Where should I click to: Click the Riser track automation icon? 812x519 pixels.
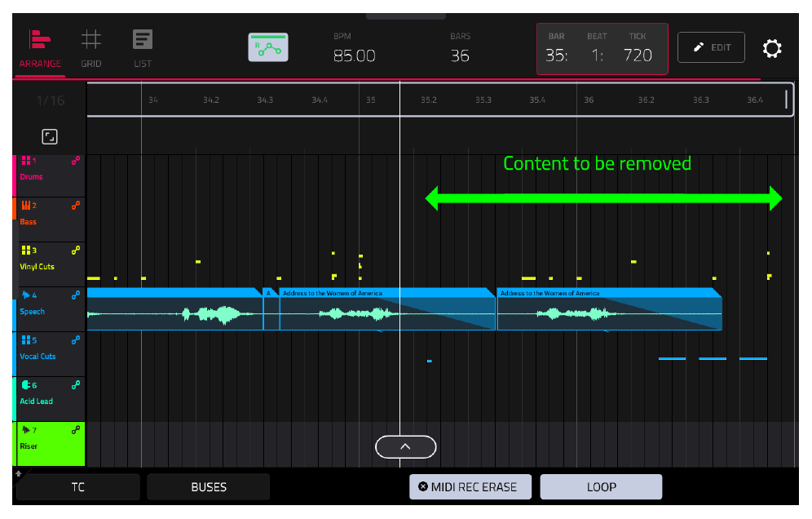coord(76,430)
